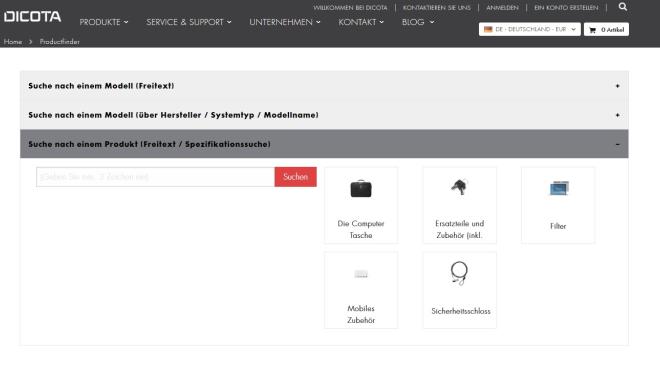
Task: Go to the Anmelden link
Action: (502, 8)
